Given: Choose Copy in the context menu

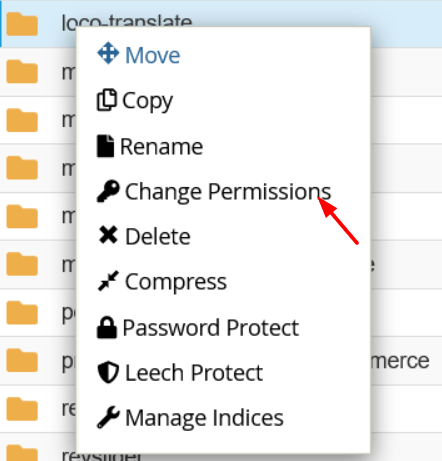Looking at the screenshot, I should pos(147,101).
